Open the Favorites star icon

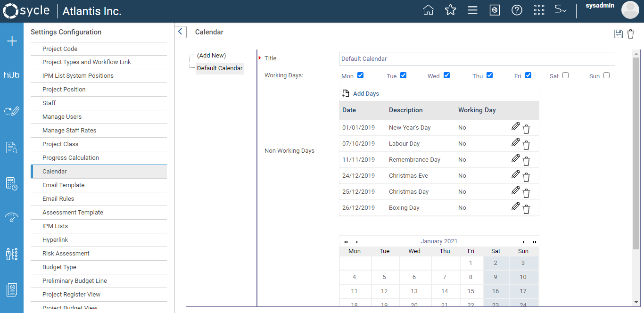451,10
